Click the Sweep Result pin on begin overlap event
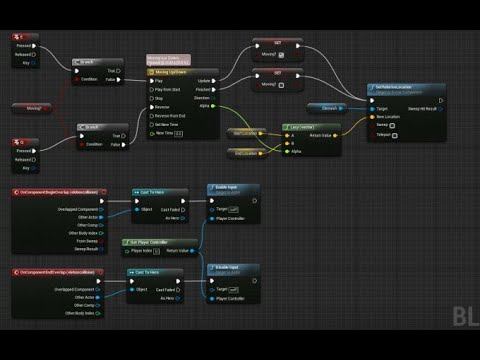This screenshot has width=480, height=360. coord(101,249)
